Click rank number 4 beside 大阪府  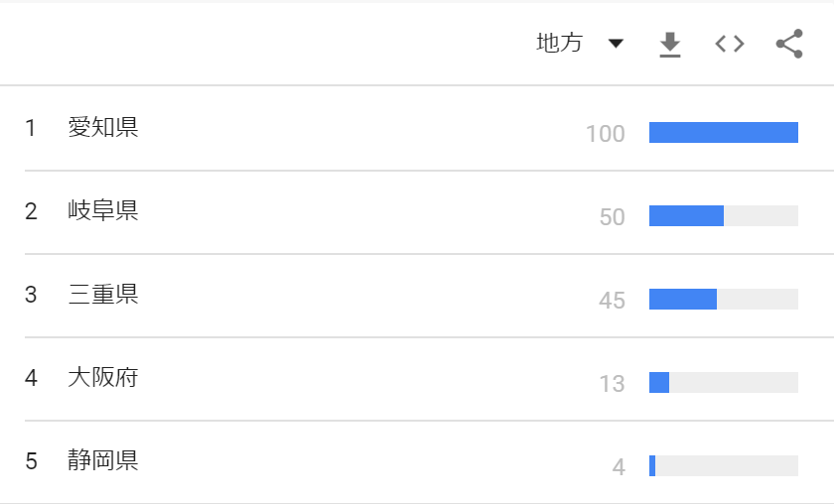coord(31,378)
